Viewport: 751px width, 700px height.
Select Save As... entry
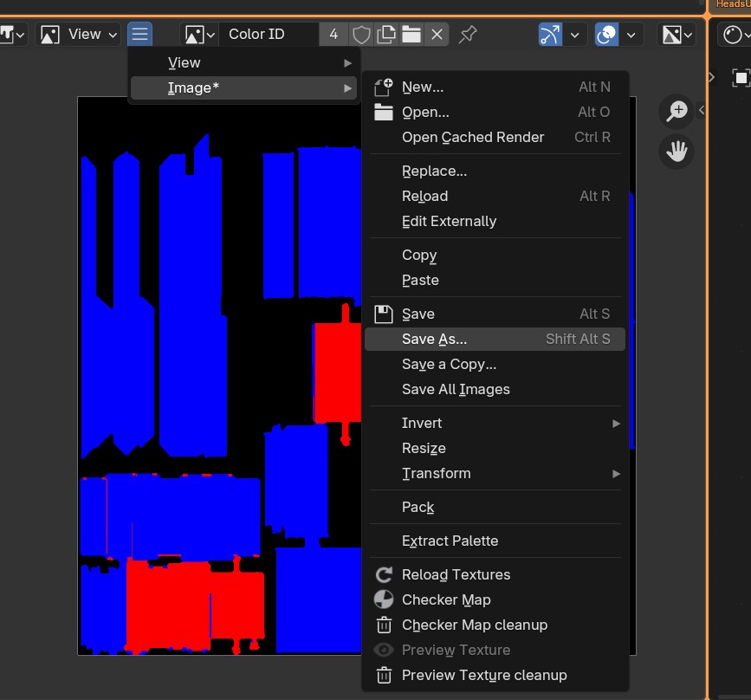click(x=495, y=340)
